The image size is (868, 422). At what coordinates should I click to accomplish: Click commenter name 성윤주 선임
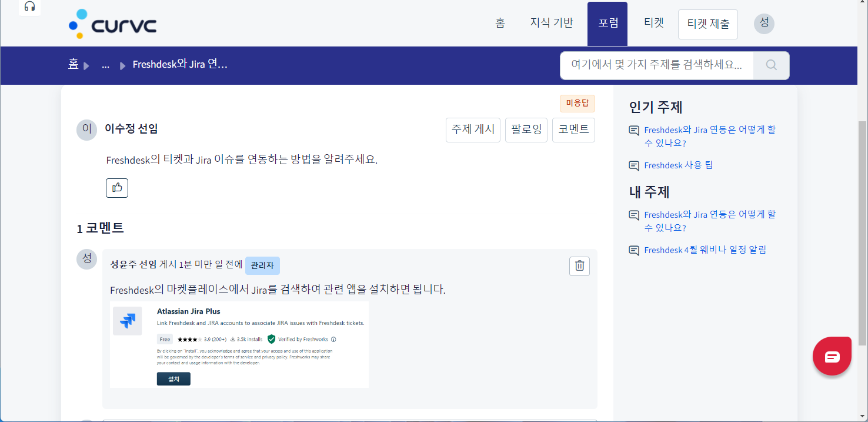pyautogui.click(x=133, y=265)
